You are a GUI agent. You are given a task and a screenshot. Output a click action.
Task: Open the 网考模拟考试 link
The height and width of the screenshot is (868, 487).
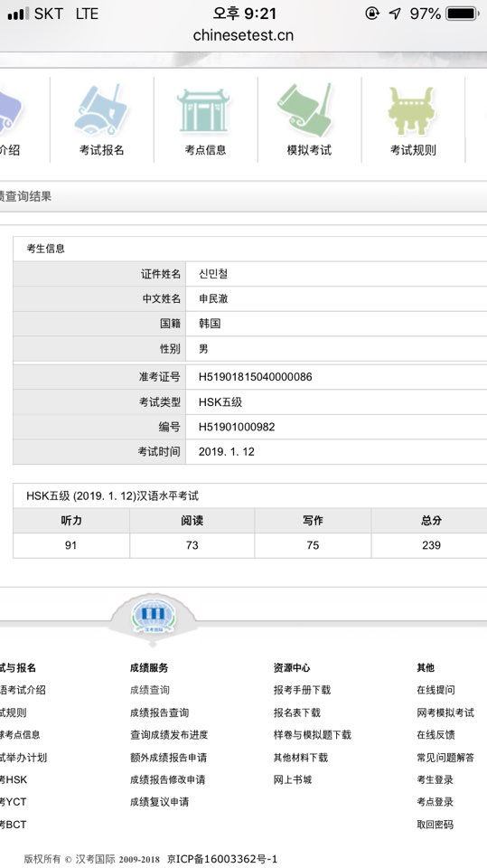[445, 712]
